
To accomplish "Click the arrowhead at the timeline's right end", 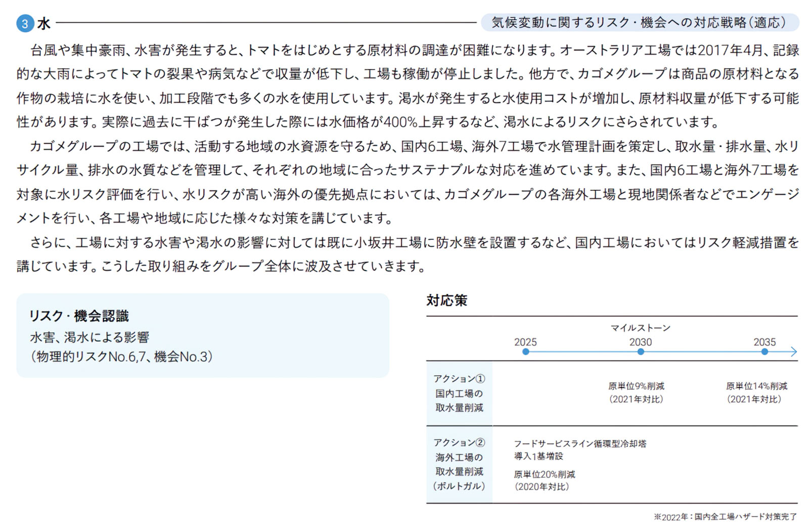I will pyautogui.click(x=793, y=351).
